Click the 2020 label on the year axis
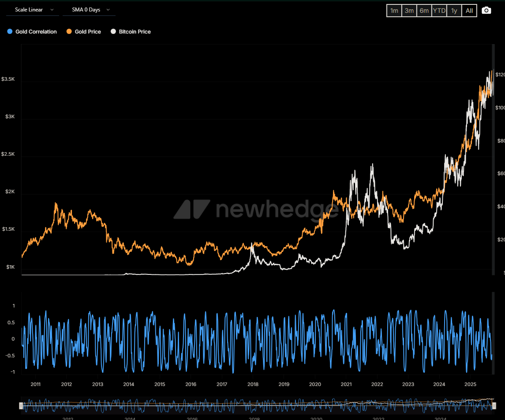Screen dimensions: 505x420 click(x=315, y=384)
